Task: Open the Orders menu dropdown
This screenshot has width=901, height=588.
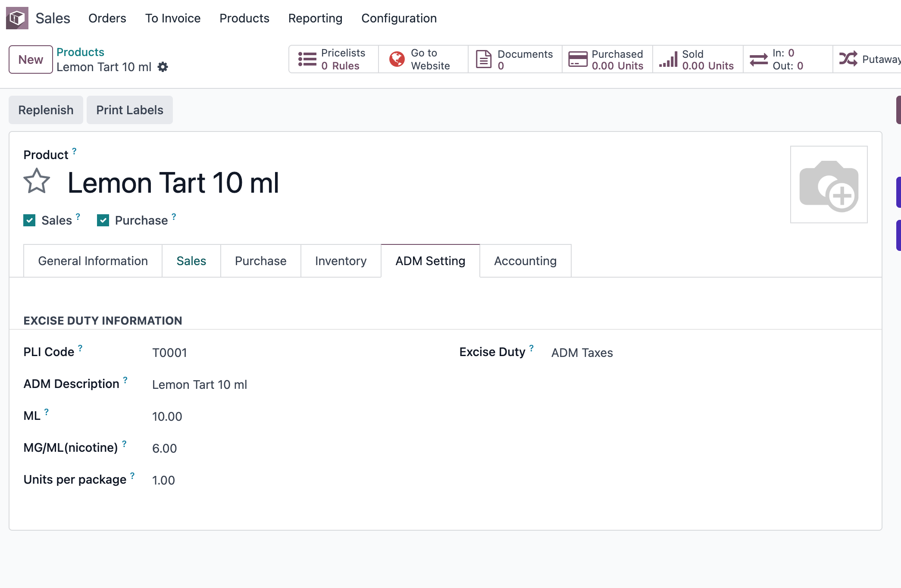Action: [107, 18]
